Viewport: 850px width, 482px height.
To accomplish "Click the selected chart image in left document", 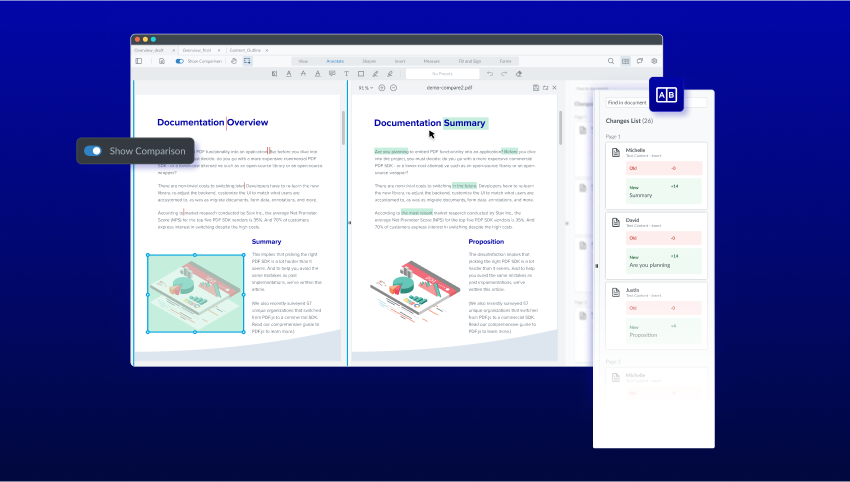I will (x=196, y=293).
